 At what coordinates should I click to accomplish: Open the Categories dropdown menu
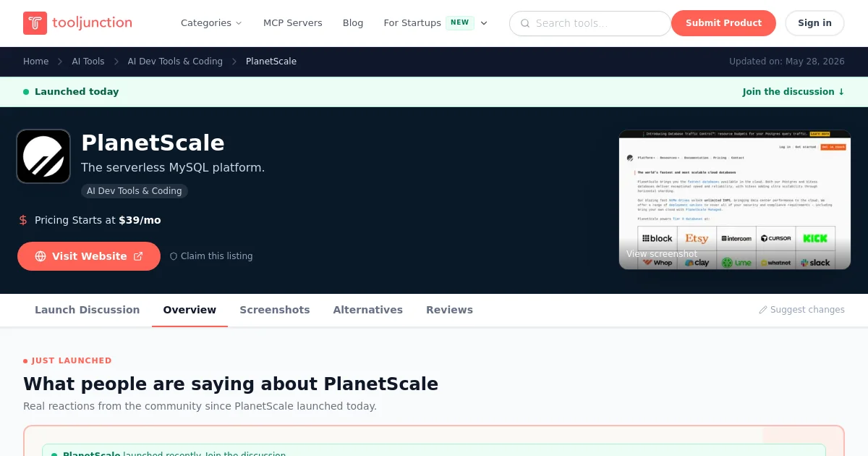pyautogui.click(x=211, y=23)
